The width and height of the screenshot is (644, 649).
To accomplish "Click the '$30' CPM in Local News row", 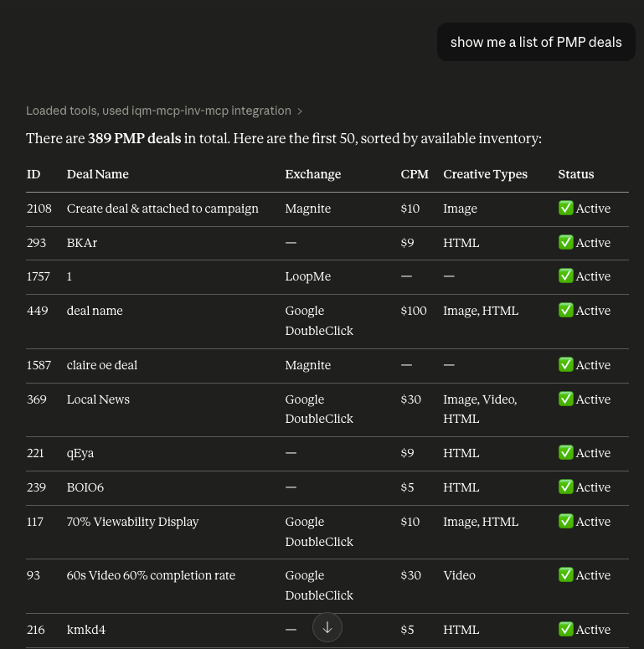I will [x=410, y=399].
